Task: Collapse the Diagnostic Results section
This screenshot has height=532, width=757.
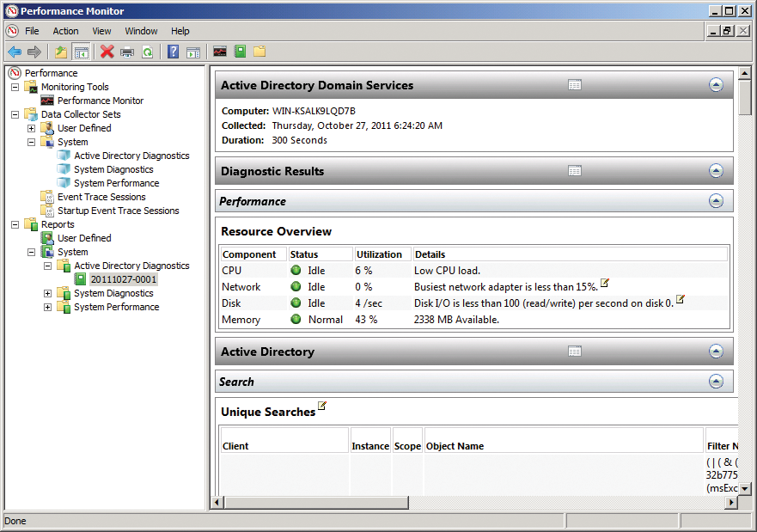Action: 717,171
